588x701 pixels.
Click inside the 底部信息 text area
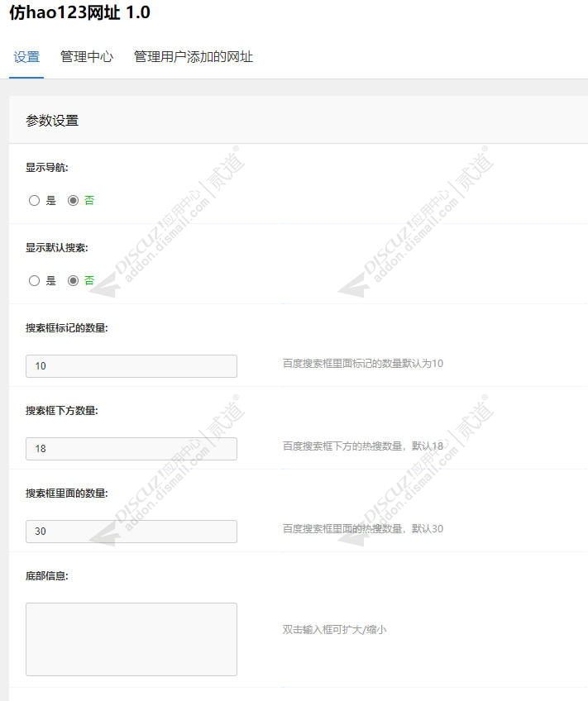[131, 639]
